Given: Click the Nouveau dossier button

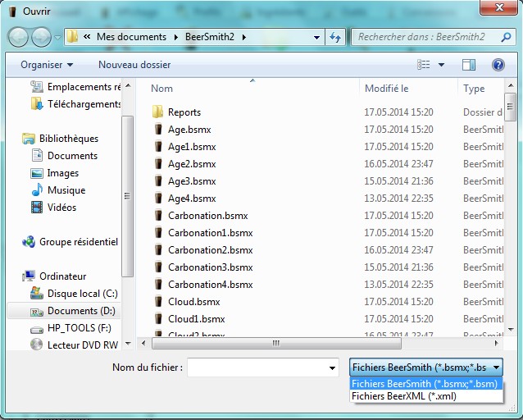Looking at the screenshot, I should pyautogui.click(x=134, y=64).
